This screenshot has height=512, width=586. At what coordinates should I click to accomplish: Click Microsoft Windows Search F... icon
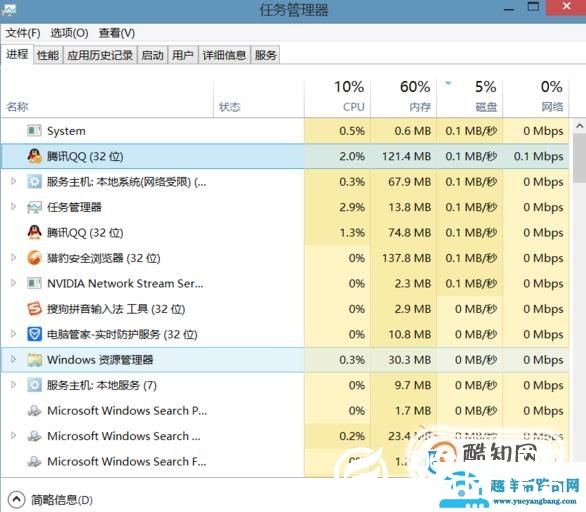click(34, 461)
